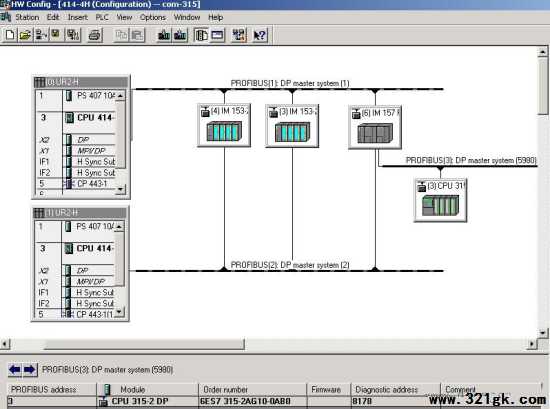The height and width of the screenshot is (409, 550).
Task: Click Download to Module toolbar icon
Action: tap(163, 35)
